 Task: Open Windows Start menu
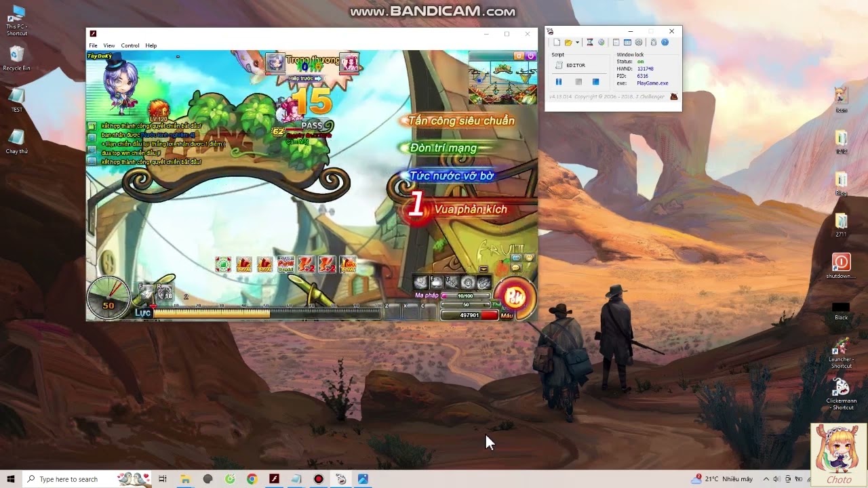coord(11,479)
